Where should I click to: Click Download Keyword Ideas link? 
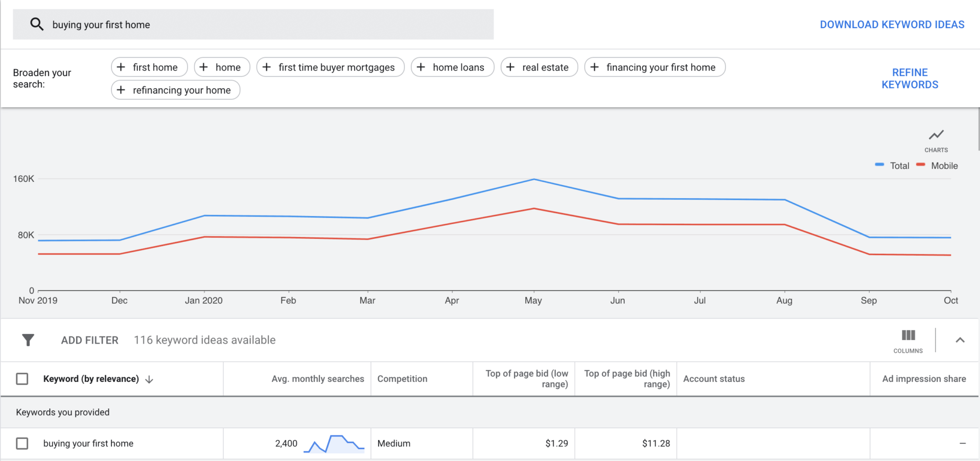[892, 25]
